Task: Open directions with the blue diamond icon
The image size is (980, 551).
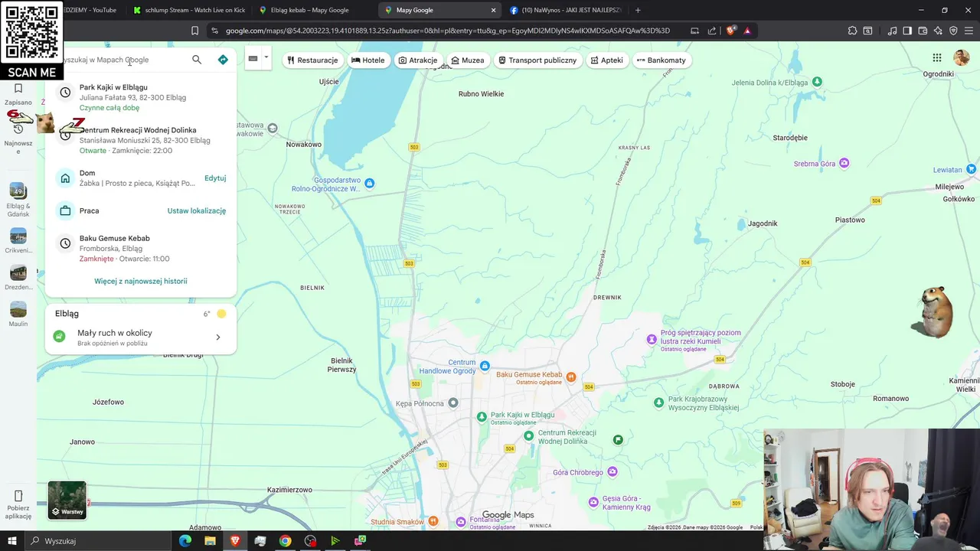Action: click(223, 60)
